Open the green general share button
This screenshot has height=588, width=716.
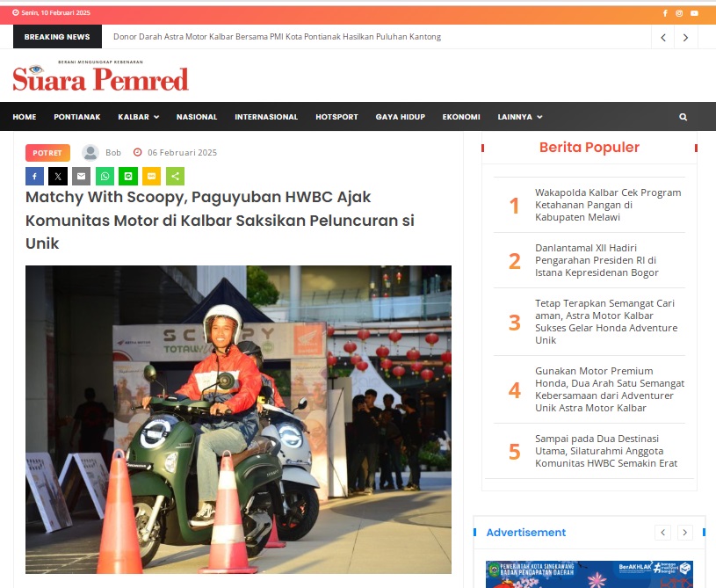point(175,177)
